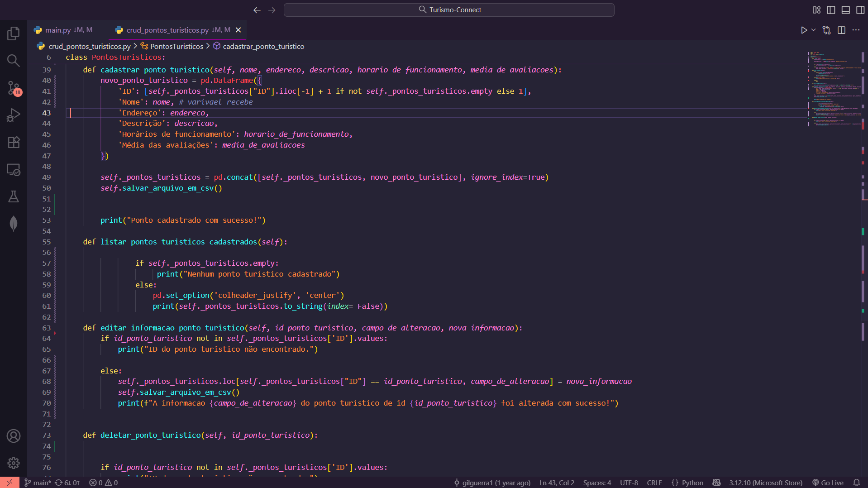Switch to the main.py tab
The height and width of the screenshot is (488, 868).
click(x=58, y=30)
